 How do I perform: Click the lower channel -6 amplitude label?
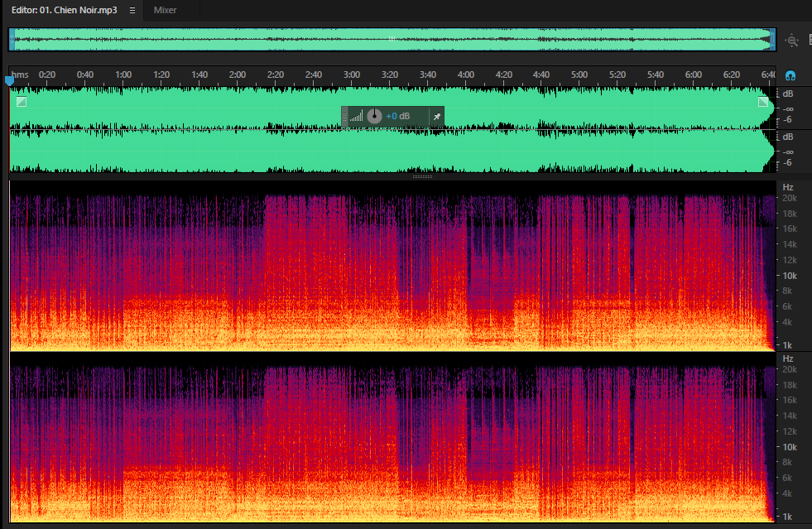pyautogui.click(x=787, y=163)
